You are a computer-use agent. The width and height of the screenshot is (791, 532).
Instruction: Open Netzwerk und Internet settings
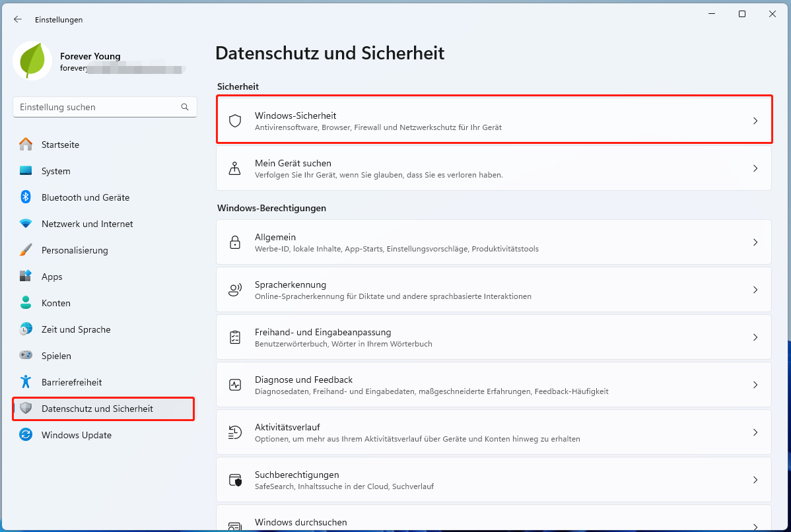click(86, 224)
